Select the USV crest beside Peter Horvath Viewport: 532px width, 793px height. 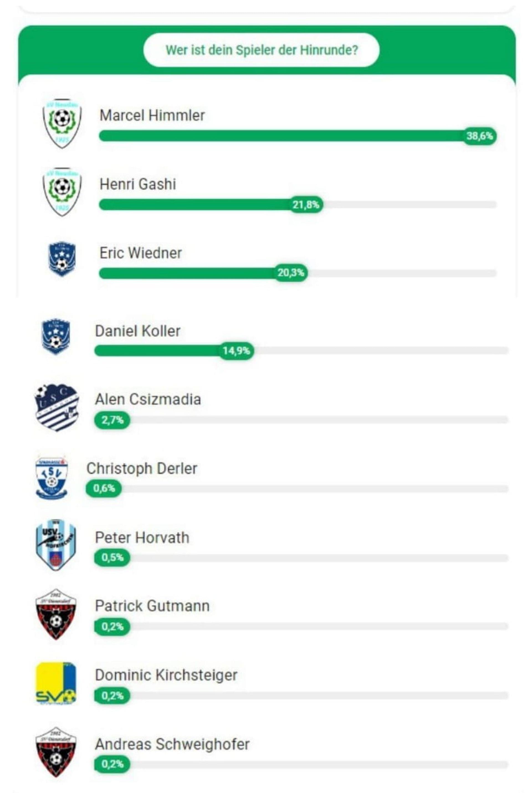[x=56, y=545]
